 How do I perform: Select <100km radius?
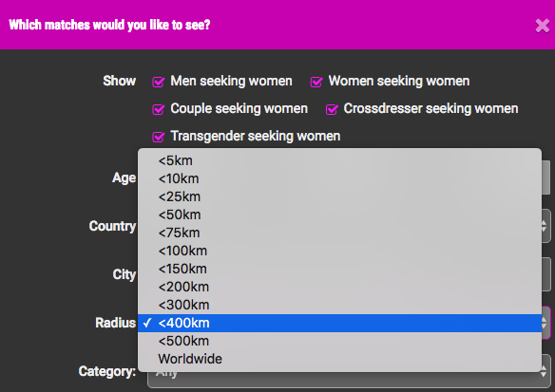point(339,251)
